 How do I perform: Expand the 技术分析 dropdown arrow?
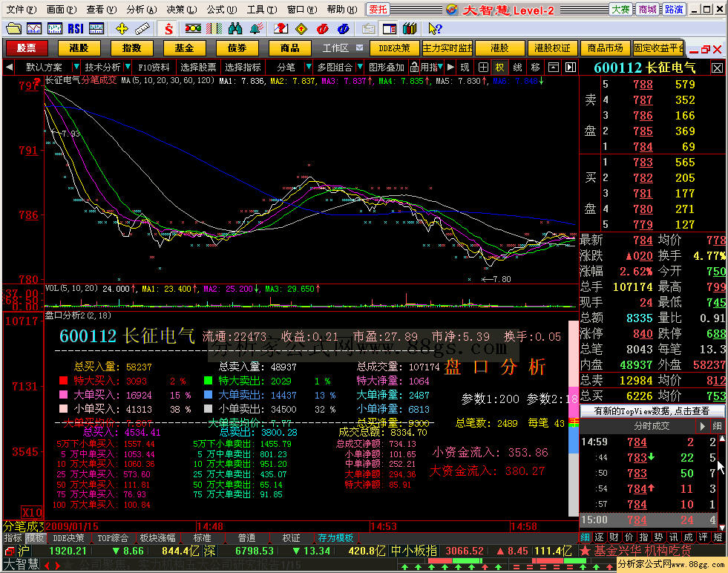128,68
